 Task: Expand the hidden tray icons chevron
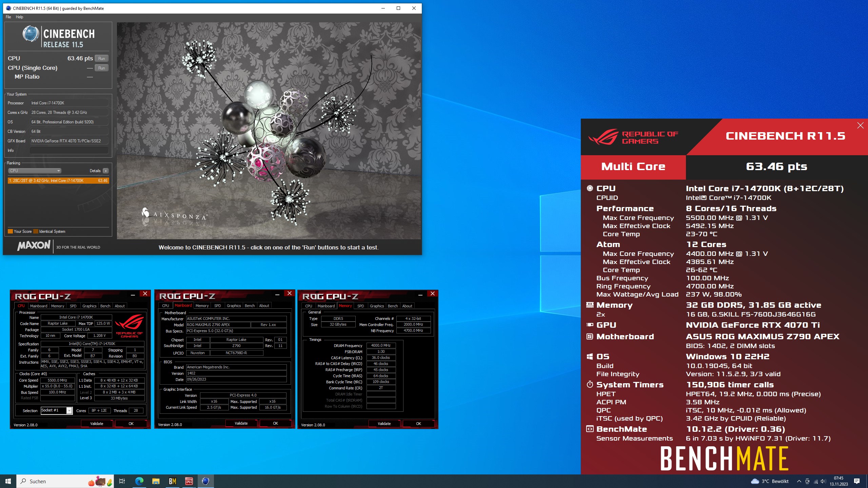(x=799, y=481)
